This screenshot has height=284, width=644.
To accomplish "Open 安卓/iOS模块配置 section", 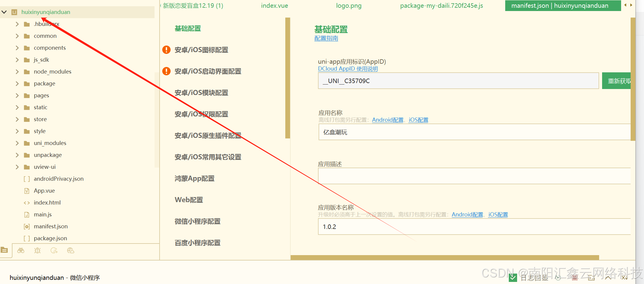I will 201,93.
